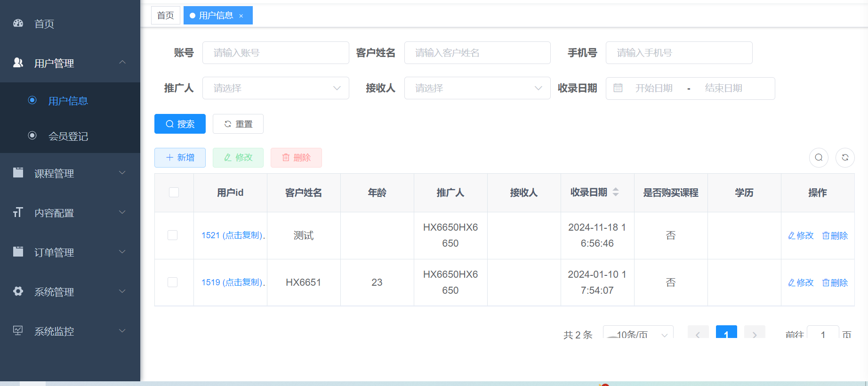Check the checkbox for row HX6651
868x386 pixels.
click(x=173, y=282)
